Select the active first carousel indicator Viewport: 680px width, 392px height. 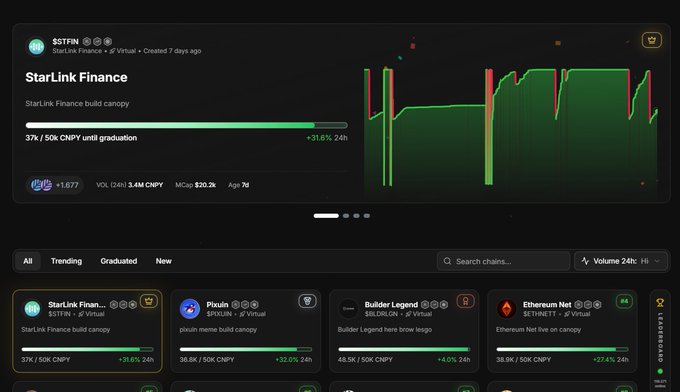(326, 216)
